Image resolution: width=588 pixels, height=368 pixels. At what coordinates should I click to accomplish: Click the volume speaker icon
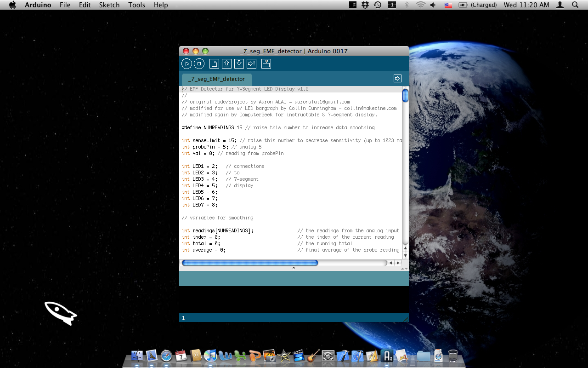[x=433, y=5]
